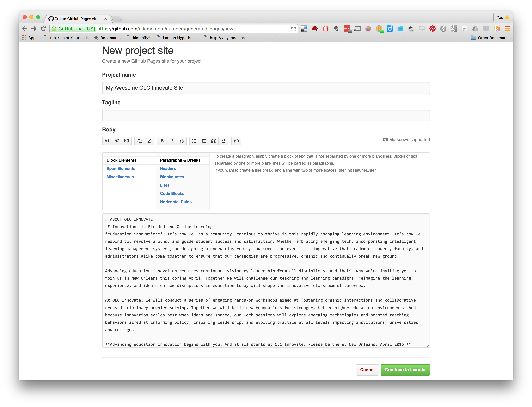Open the kimonify bookmark
532x407 pixels.
(x=138, y=38)
